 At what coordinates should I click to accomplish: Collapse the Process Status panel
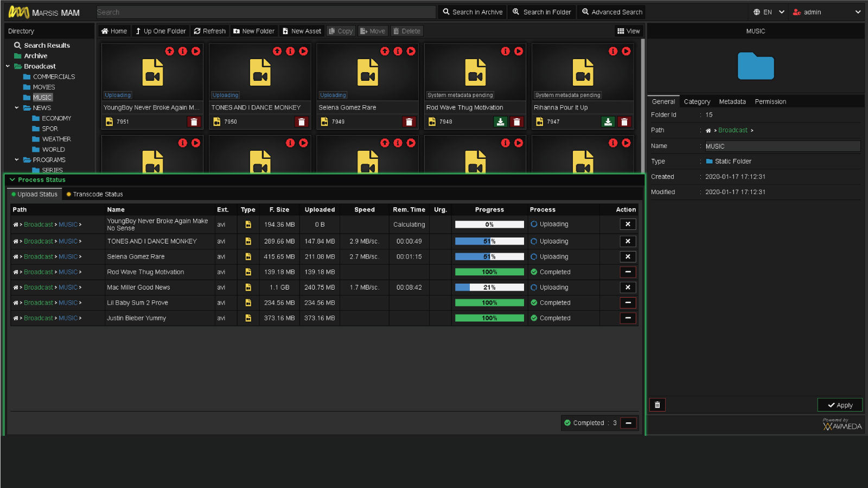12,179
